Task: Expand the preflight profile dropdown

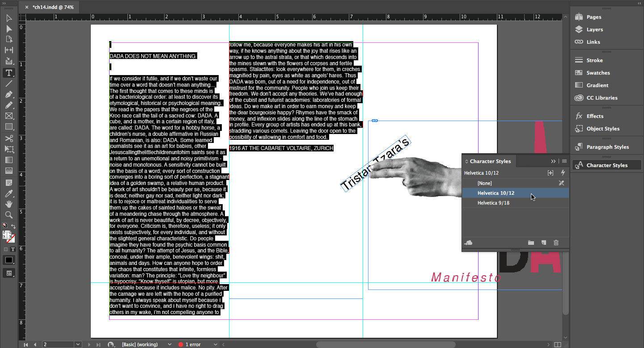Action: point(215,344)
